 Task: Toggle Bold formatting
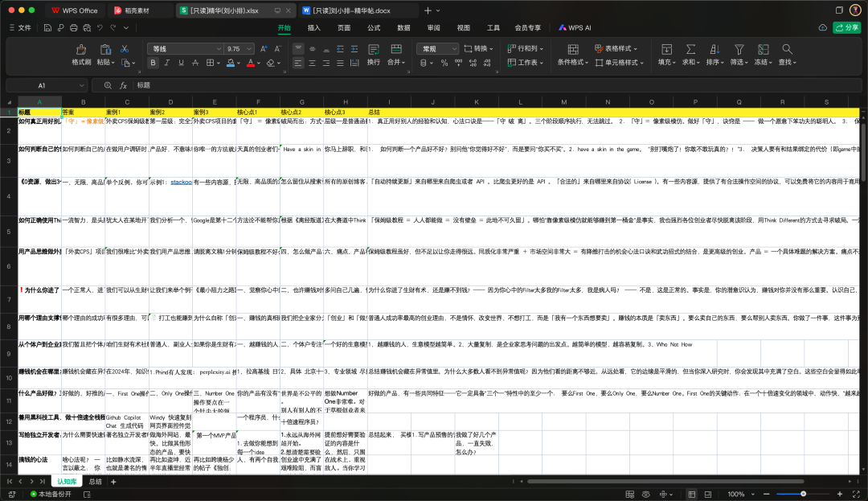point(153,63)
